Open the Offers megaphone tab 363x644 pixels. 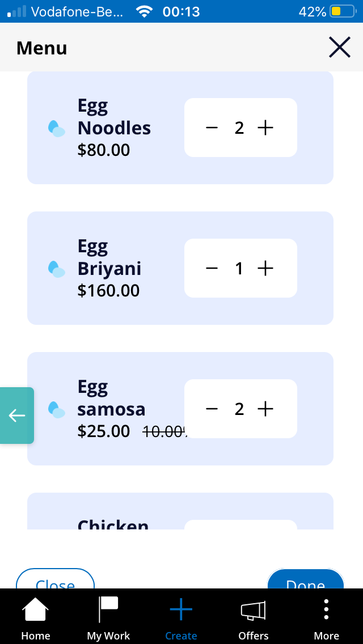tap(253, 618)
